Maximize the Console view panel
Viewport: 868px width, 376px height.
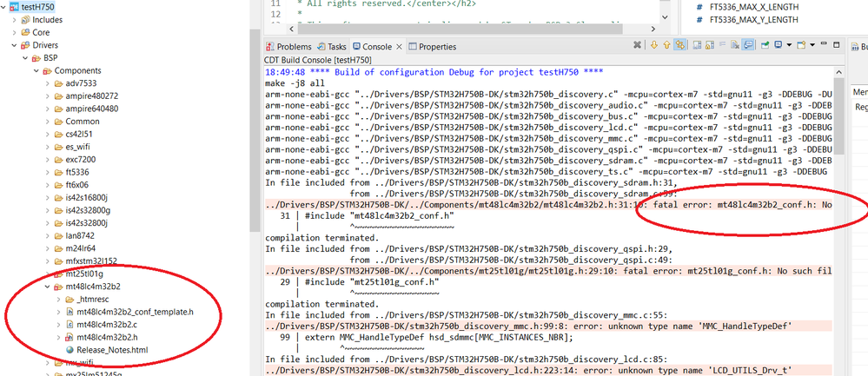[x=837, y=45]
